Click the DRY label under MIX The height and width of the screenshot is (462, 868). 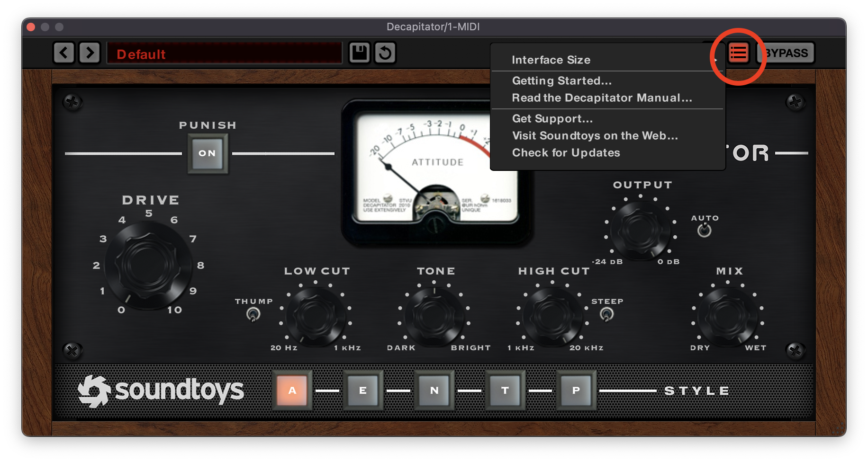pos(700,348)
